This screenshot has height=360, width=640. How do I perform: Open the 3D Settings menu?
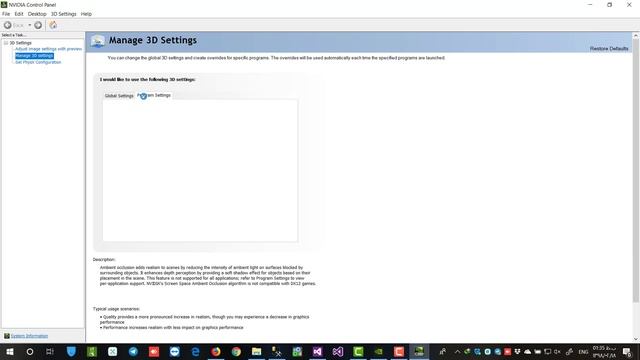pyautogui.click(x=63, y=14)
